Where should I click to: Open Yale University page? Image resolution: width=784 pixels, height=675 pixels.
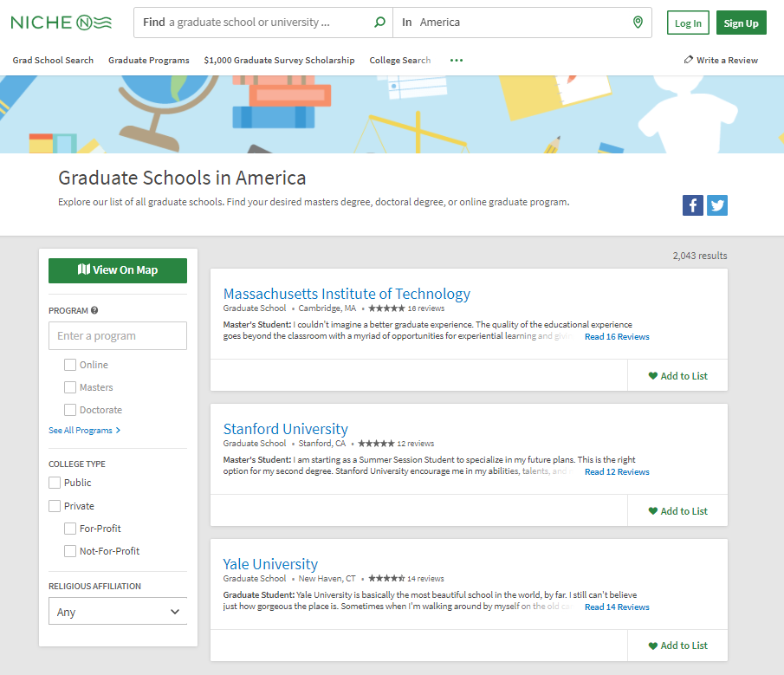click(x=270, y=564)
